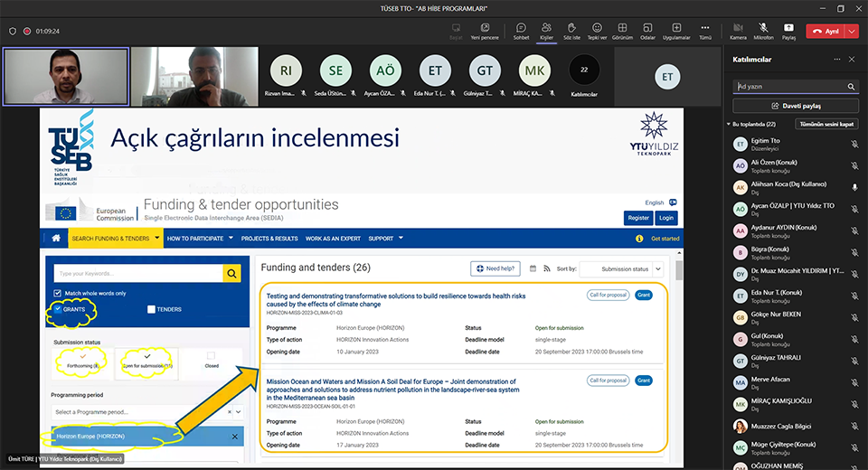The width and height of the screenshot is (868, 470).
Task: Open the Sohbet chat panel
Action: tap(521, 30)
